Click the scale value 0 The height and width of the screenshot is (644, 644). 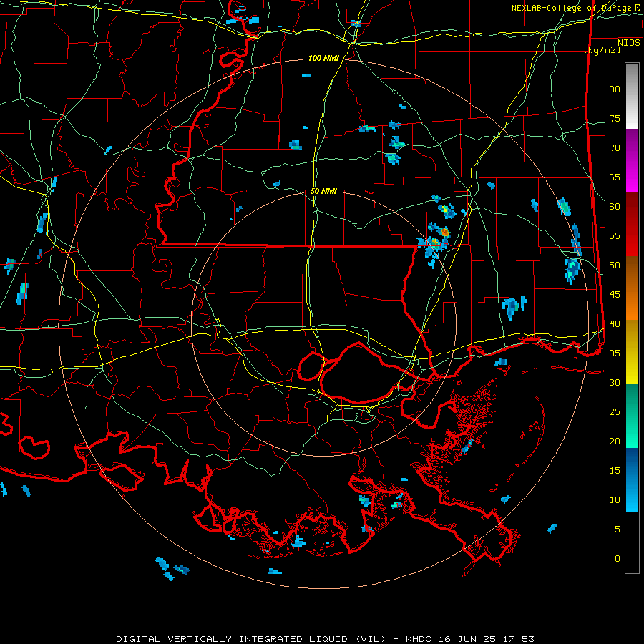[618, 559]
